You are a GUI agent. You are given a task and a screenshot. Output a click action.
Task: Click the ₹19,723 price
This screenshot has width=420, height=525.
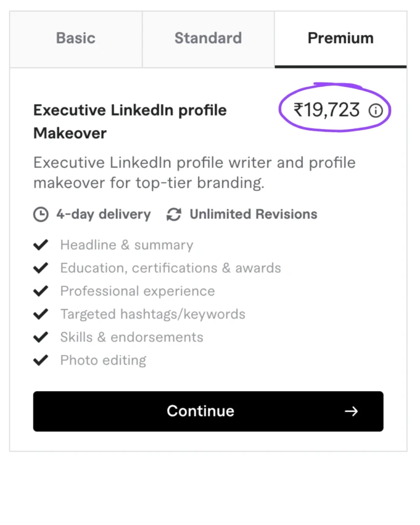327,110
